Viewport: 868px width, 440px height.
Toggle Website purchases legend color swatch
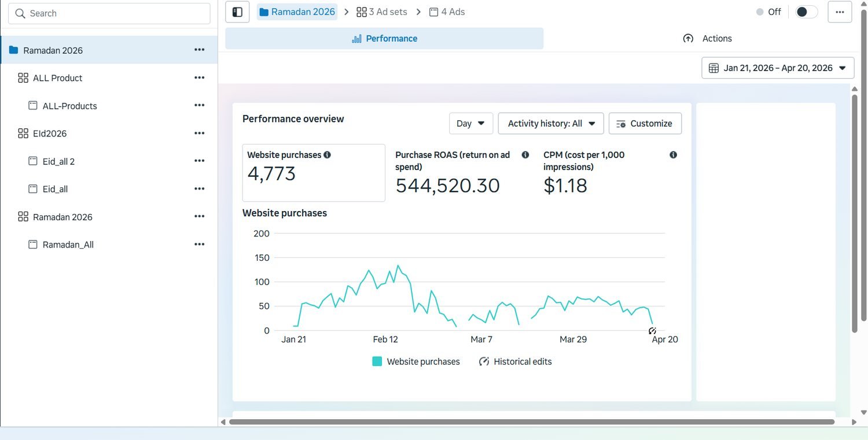(377, 361)
